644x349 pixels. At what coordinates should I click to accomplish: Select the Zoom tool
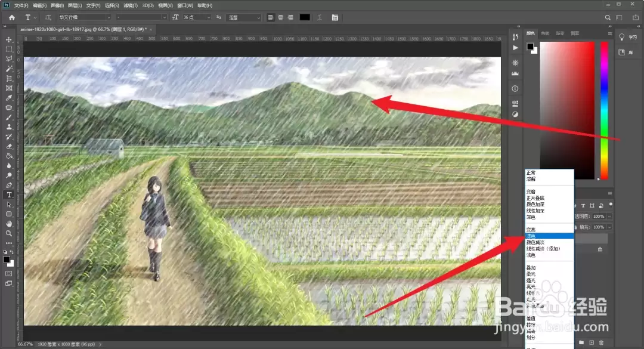click(8, 233)
